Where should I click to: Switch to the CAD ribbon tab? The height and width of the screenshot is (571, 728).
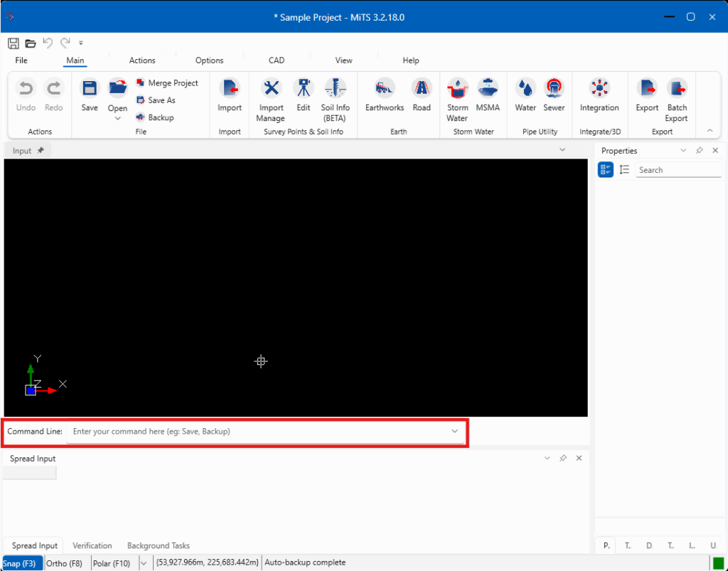point(277,60)
